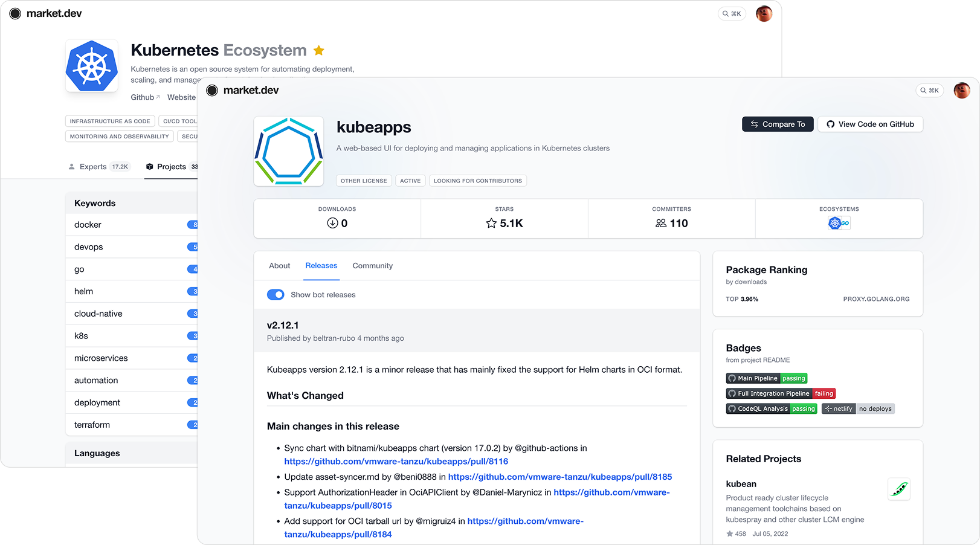The height and width of the screenshot is (545, 980).
Task: Click the CodeQL Analysis passing badge
Action: (x=772, y=409)
